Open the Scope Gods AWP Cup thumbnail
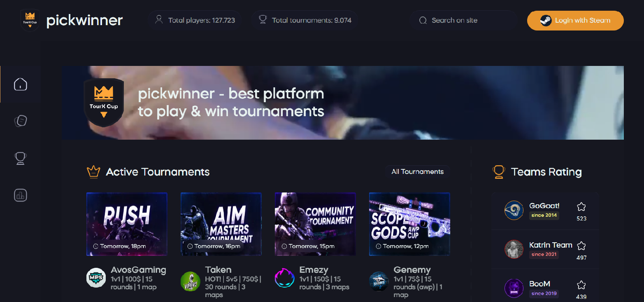 pyautogui.click(x=409, y=224)
